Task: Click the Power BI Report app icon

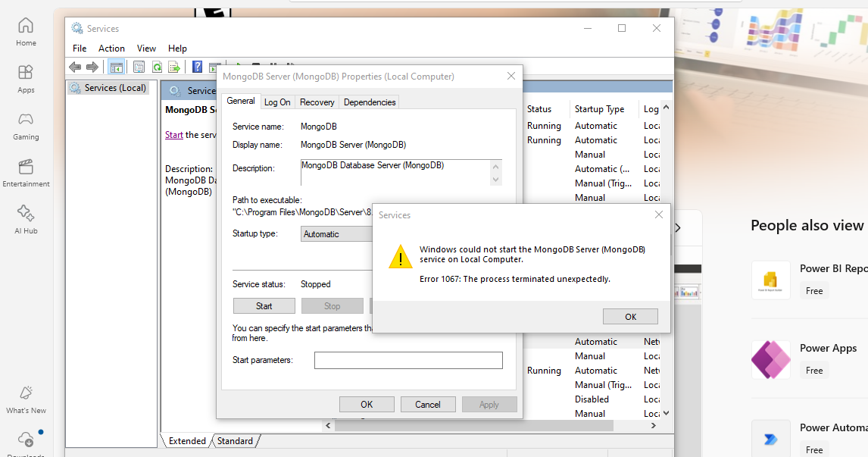Action: coord(770,280)
